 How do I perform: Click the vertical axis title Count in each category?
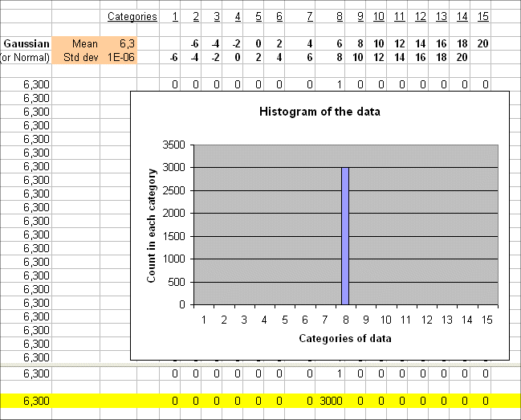(x=151, y=225)
